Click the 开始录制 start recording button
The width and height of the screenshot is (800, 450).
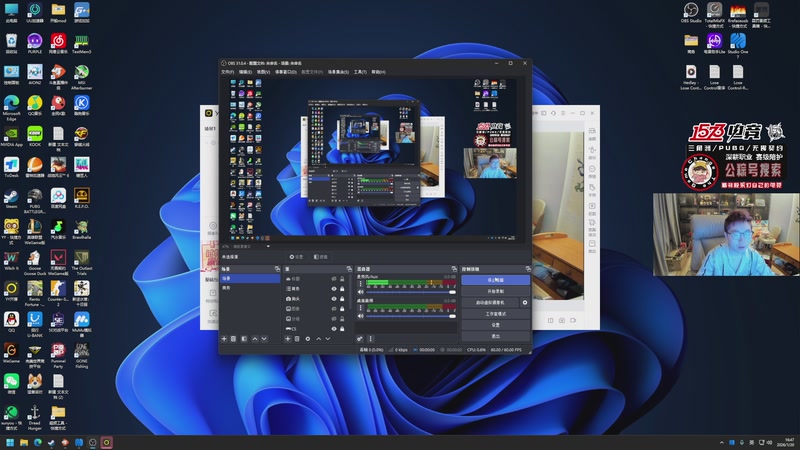tap(495, 291)
